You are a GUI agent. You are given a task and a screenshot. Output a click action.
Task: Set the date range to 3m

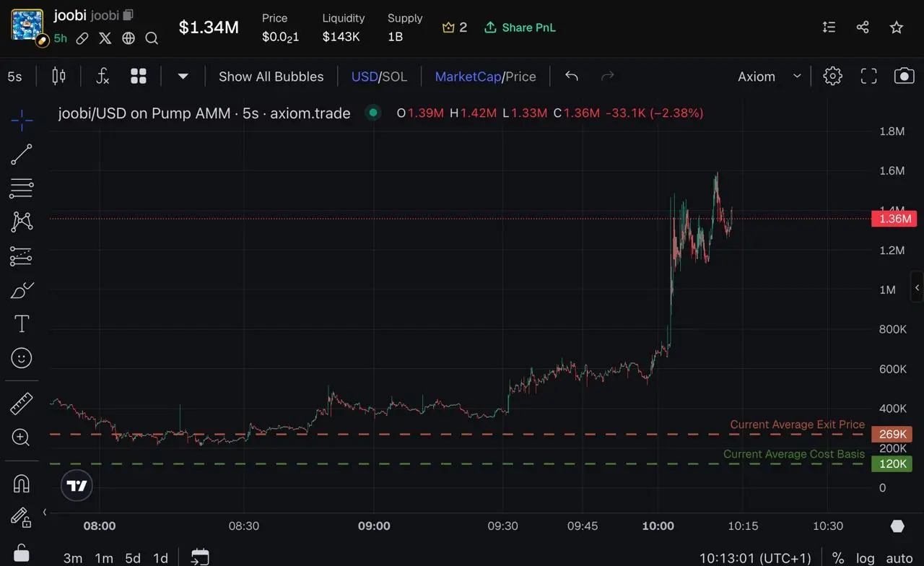[x=73, y=558]
